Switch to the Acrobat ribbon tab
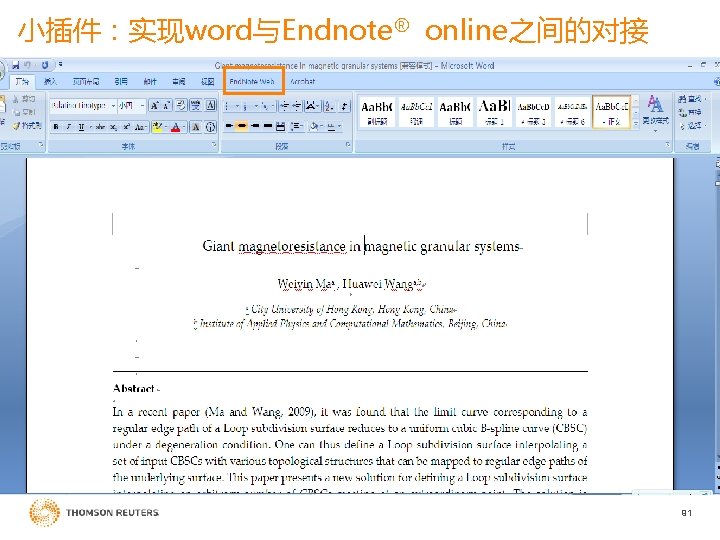Screen dimensions: 720x540 pos(302,81)
